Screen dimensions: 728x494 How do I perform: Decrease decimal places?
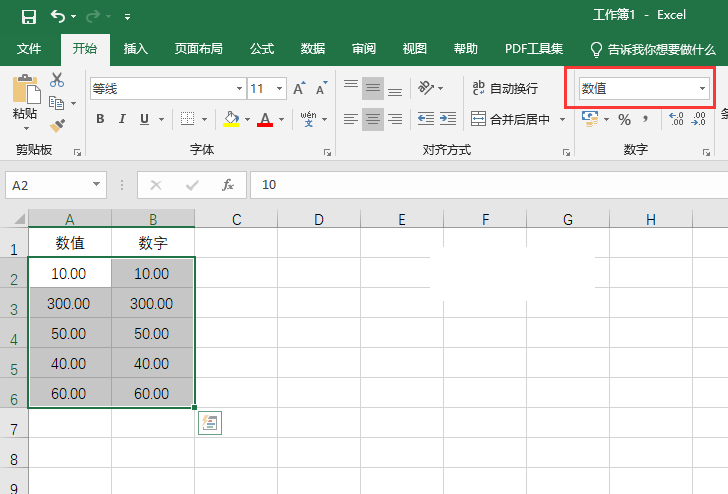(x=698, y=119)
